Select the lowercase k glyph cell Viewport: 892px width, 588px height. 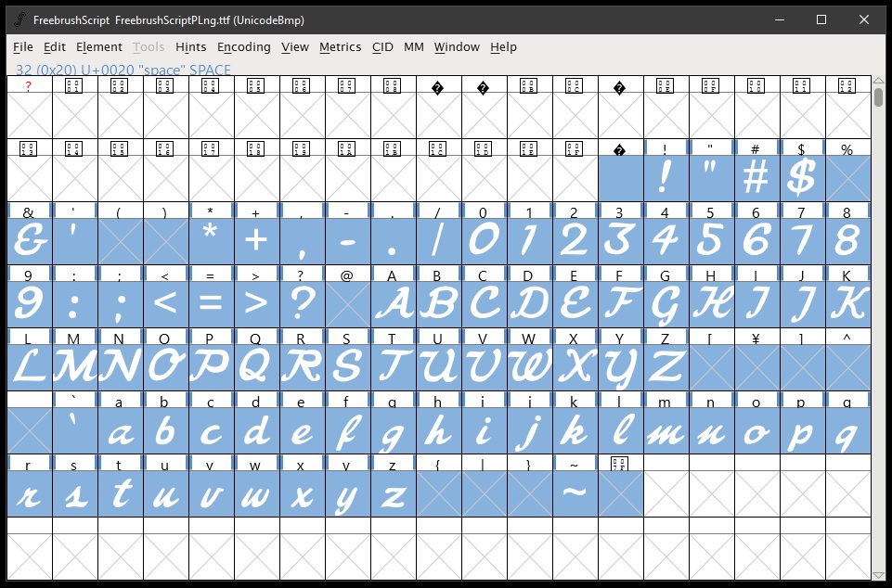(x=575, y=431)
